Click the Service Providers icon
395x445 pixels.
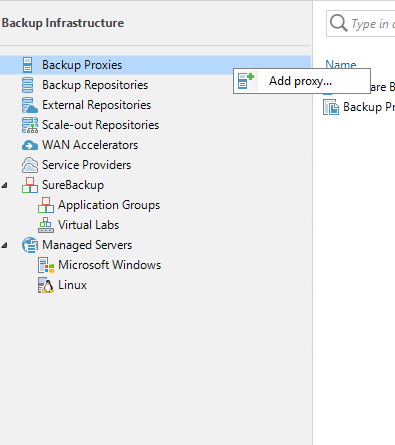(30, 165)
